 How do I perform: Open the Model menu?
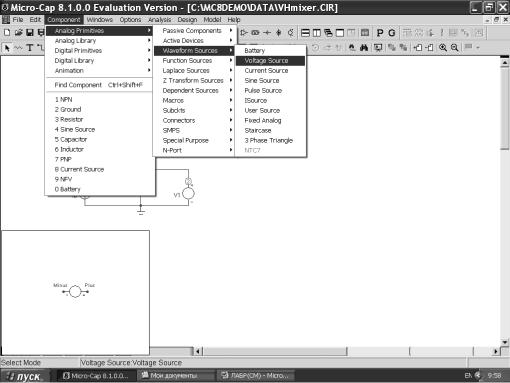pyautogui.click(x=212, y=20)
